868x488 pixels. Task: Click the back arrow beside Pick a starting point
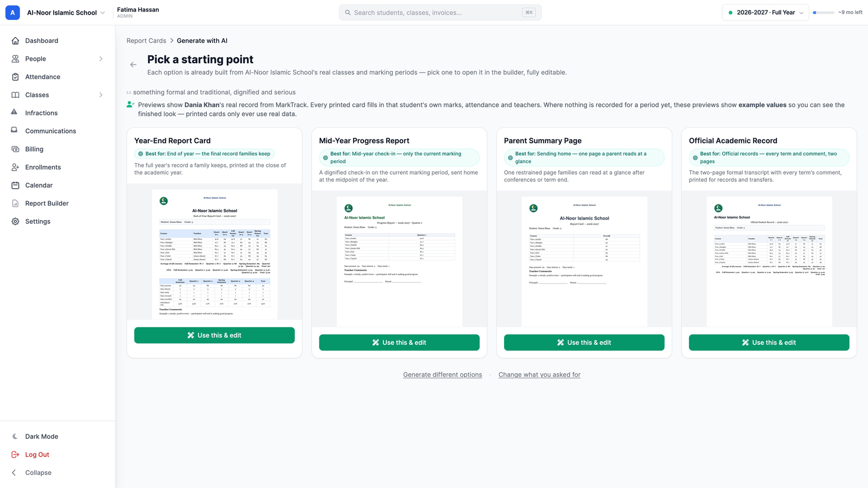tap(133, 65)
